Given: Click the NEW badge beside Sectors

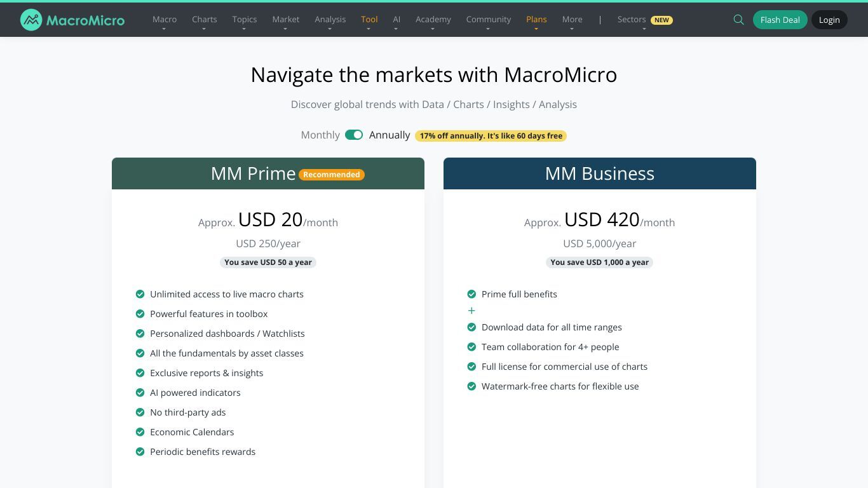Looking at the screenshot, I should pyautogui.click(x=661, y=20).
